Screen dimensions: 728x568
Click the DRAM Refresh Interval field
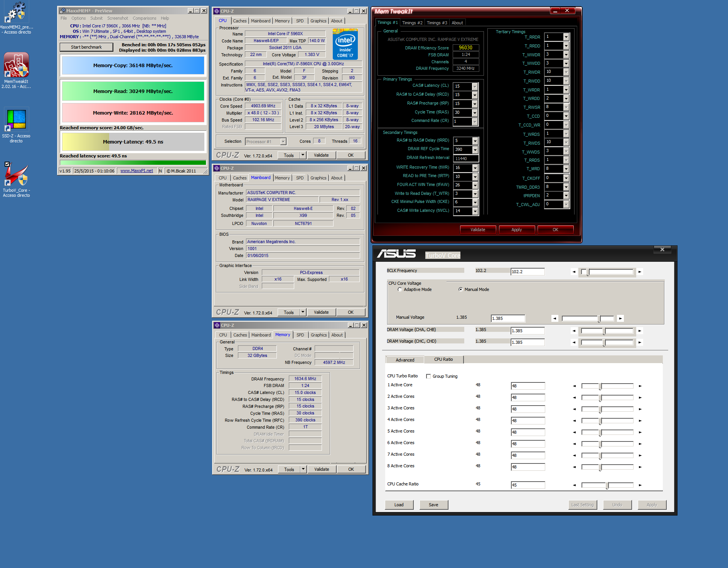pos(466,159)
